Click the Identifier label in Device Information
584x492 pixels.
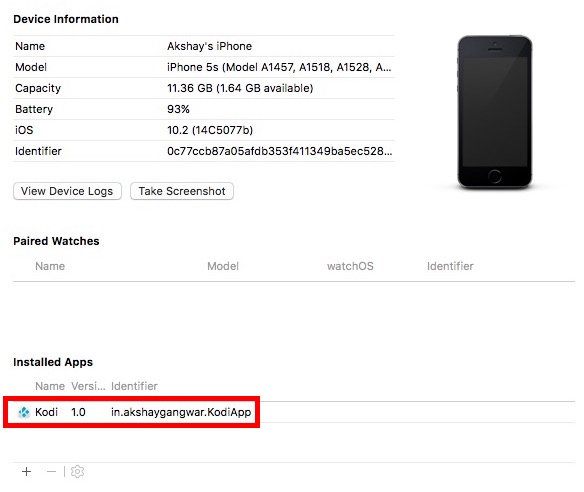(38, 151)
